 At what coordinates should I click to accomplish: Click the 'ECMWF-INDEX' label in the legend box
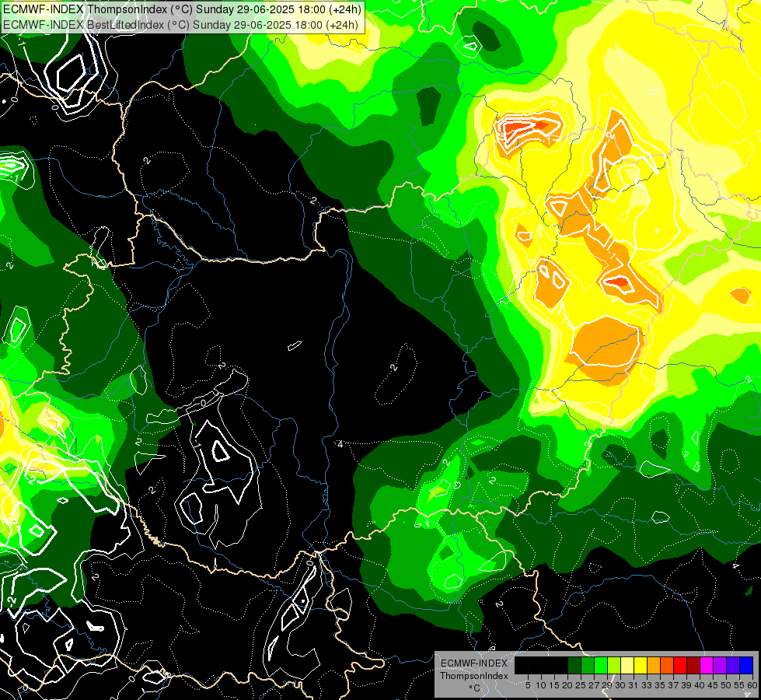[474, 663]
